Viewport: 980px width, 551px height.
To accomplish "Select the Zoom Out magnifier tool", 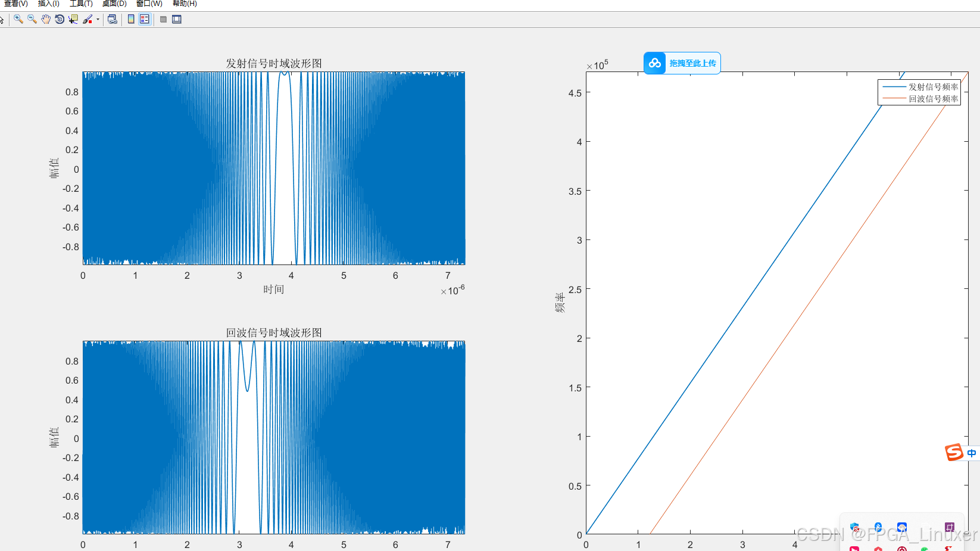I will pyautogui.click(x=32, y=19).
